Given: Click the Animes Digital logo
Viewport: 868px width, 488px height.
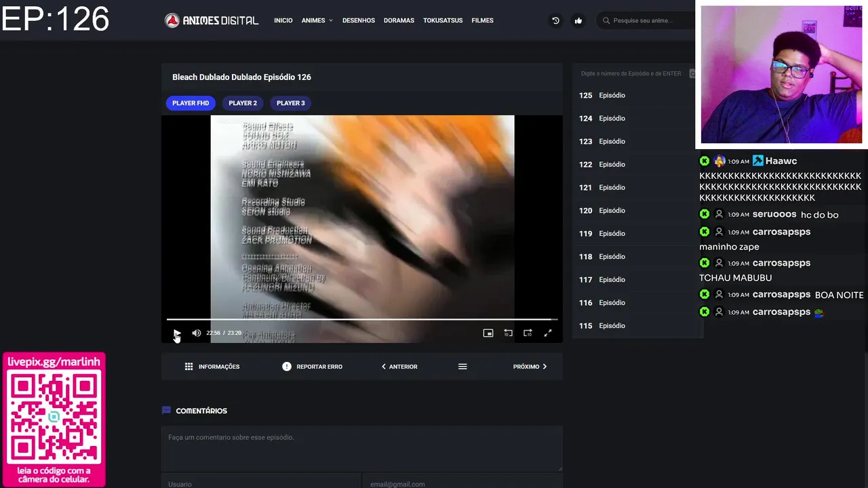Looking at the screenshot, I should [212, 20].
